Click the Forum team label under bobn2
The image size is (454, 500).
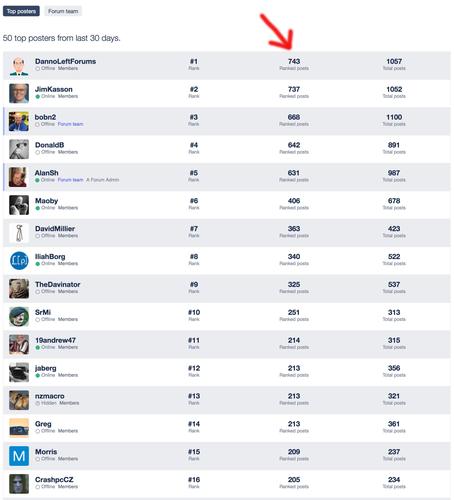point(70,124)
